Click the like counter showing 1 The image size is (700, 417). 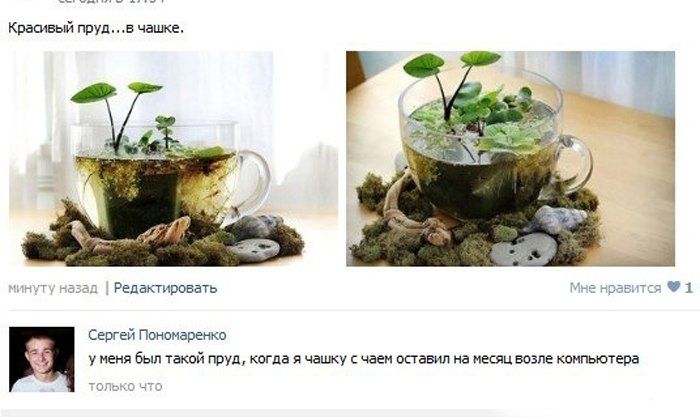click(689, 288)
